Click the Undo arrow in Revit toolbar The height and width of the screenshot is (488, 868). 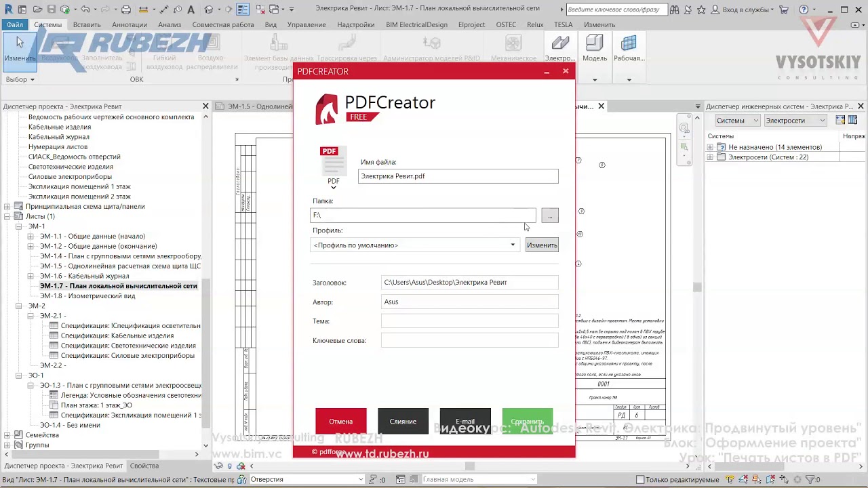point(85,9)
